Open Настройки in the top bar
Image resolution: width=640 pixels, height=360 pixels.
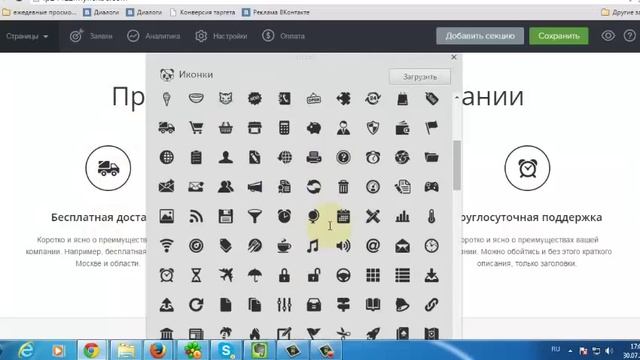point(221,36)
